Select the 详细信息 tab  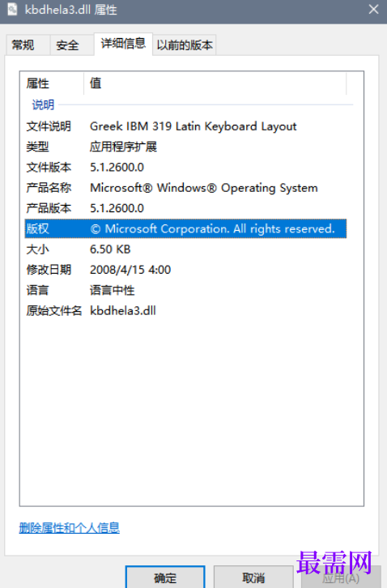(123, 44)
